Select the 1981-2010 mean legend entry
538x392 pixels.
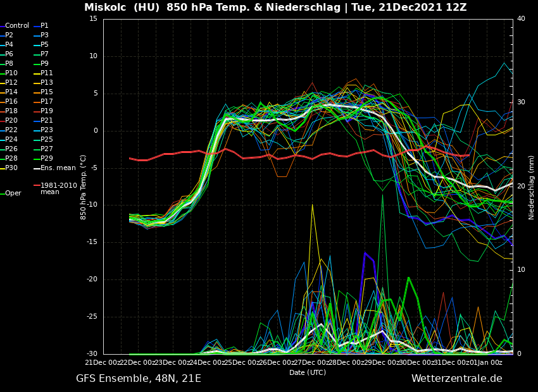click(58, 188)
